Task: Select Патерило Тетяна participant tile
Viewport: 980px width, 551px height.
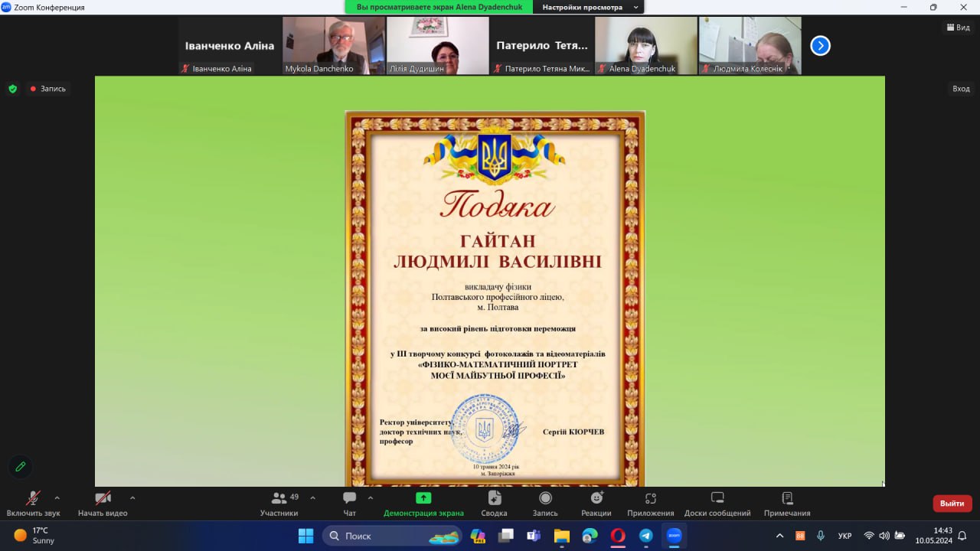Action: tap(542, 46)
